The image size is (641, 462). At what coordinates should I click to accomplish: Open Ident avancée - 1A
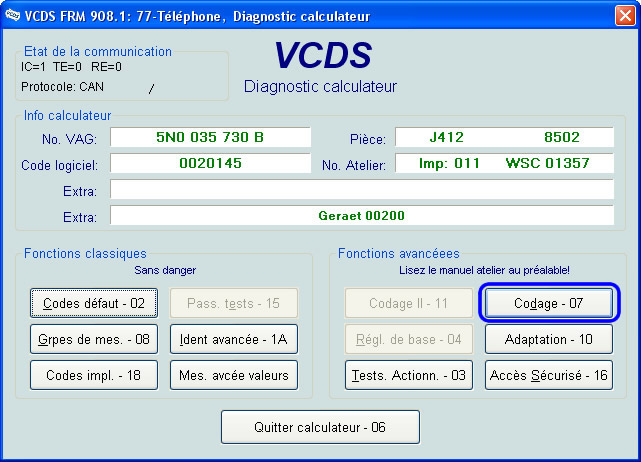[x=234, y=339]
